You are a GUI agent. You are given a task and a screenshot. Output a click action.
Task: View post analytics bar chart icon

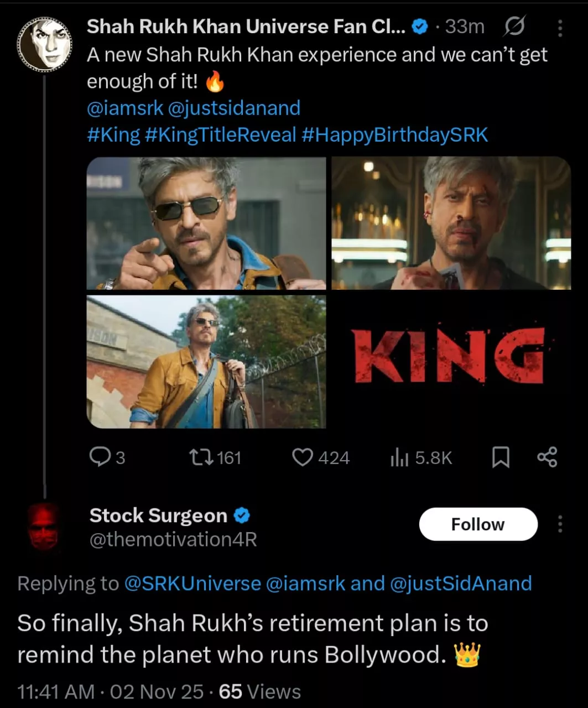399,457
